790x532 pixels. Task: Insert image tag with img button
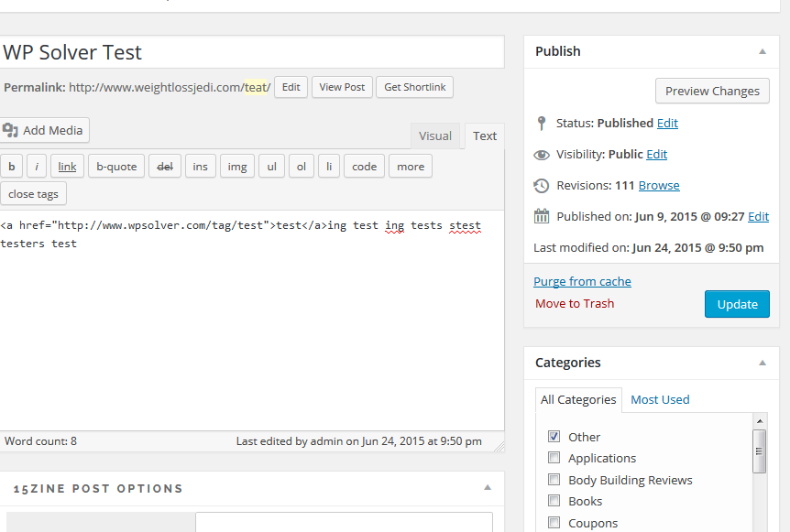(x=237, y=166)
